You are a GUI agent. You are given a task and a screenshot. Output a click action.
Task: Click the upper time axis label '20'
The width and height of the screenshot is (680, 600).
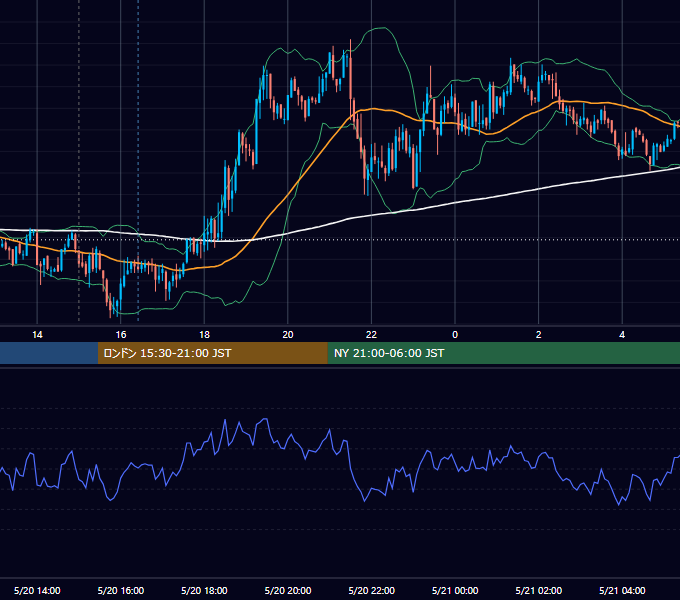288,334
